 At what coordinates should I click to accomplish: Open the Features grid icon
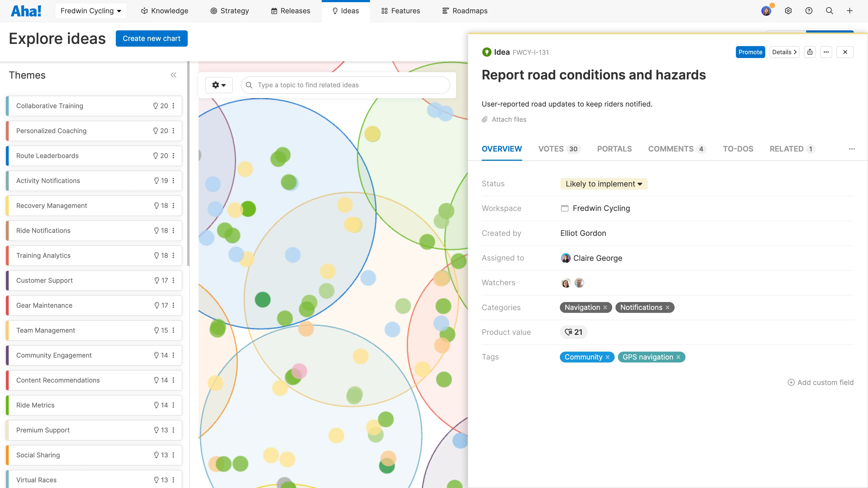click(x=384, y=11)
